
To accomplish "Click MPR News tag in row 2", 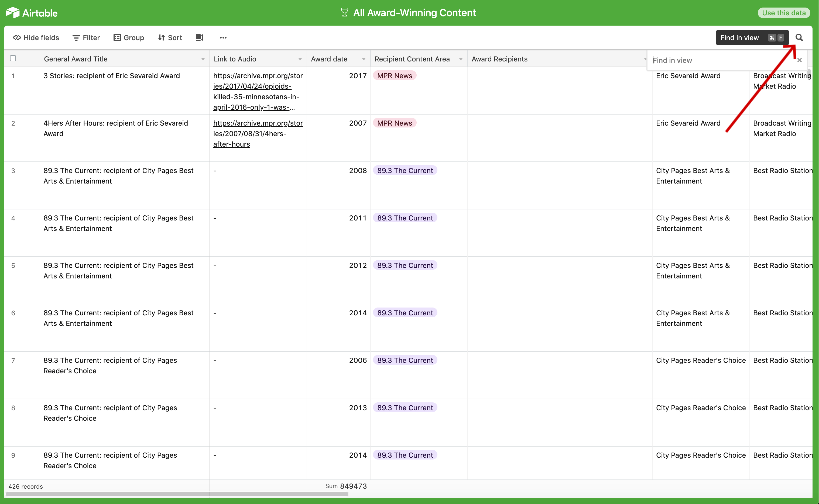I will 395,123.
